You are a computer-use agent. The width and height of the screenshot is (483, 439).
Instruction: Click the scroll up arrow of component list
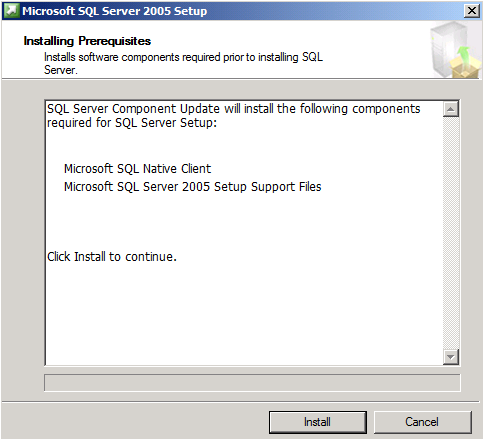451,109
